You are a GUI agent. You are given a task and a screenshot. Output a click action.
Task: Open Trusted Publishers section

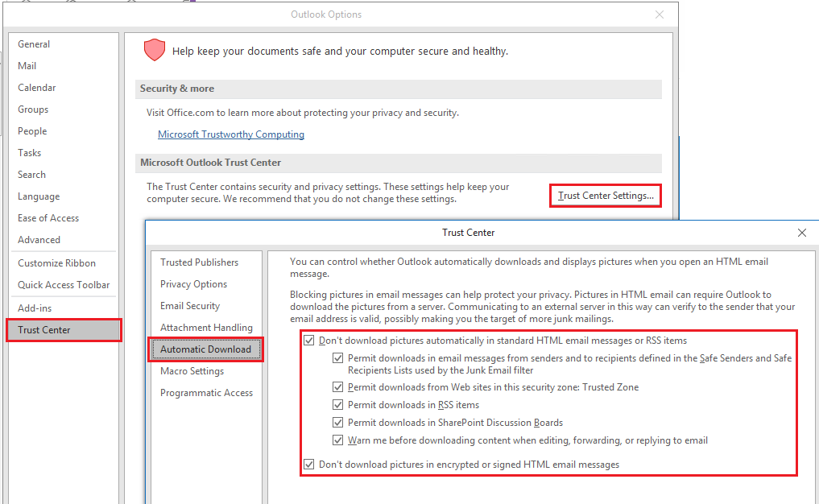click(199, 262)
